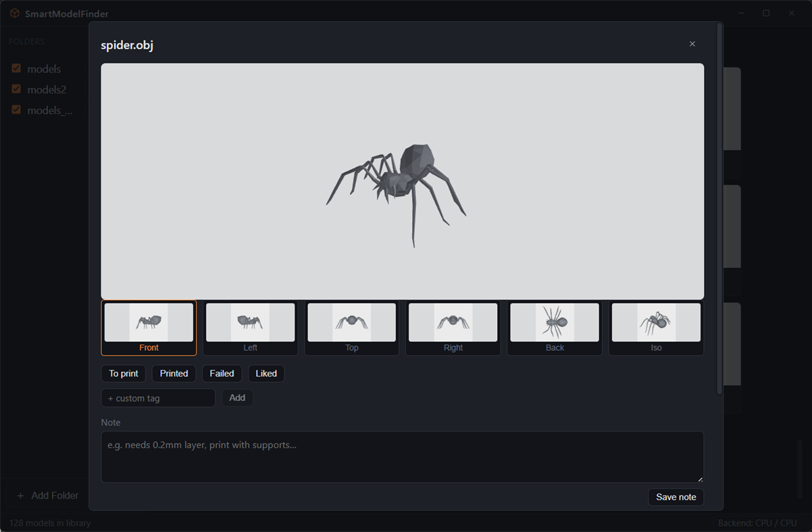Maximize the SmartModelFinder window

point(766,14)
